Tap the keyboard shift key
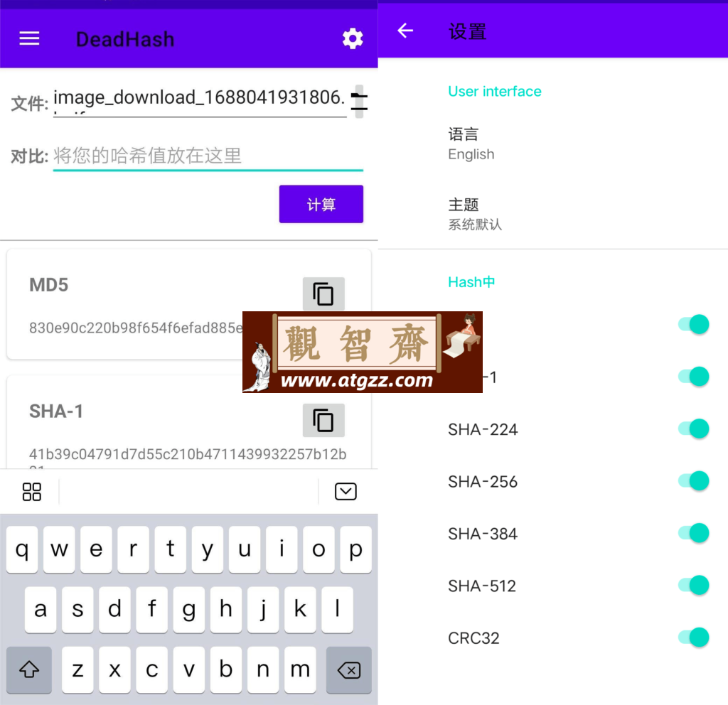728x705 pixels. point(29,669)
